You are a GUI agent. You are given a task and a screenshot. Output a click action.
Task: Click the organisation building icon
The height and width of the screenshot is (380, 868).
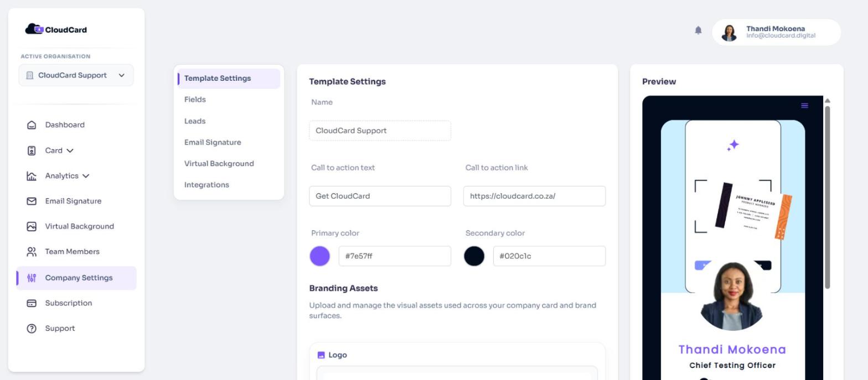pos(30,76)
